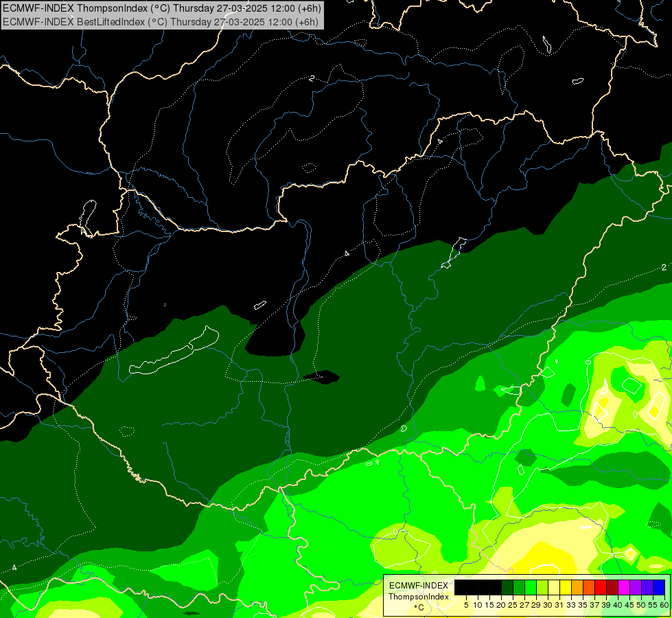672x618 pixels.
Task: Click the pure yellow 31–33 legend swatch
Action: (x=566, y=587)
